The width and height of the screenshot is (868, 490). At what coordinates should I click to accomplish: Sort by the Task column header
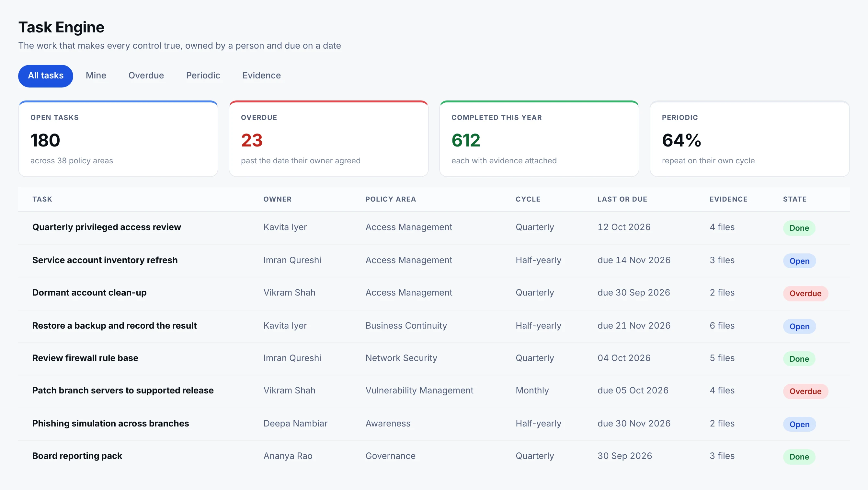(x=42, y=199)
